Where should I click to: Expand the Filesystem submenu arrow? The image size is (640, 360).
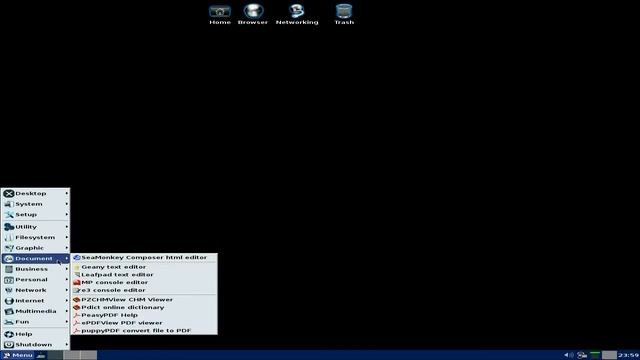click(x=67, y=237)
